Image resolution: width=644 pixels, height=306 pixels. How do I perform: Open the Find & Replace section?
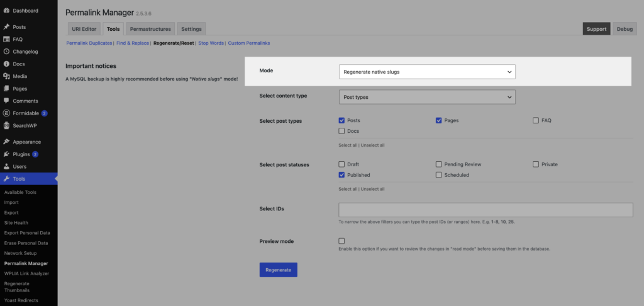(133, 43)
